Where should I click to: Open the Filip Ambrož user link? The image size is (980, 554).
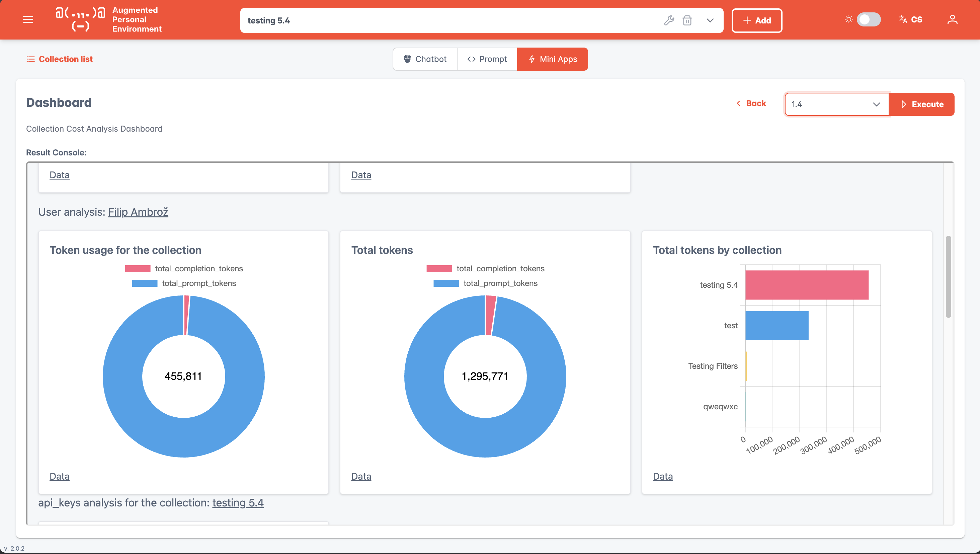click(138, 212)
